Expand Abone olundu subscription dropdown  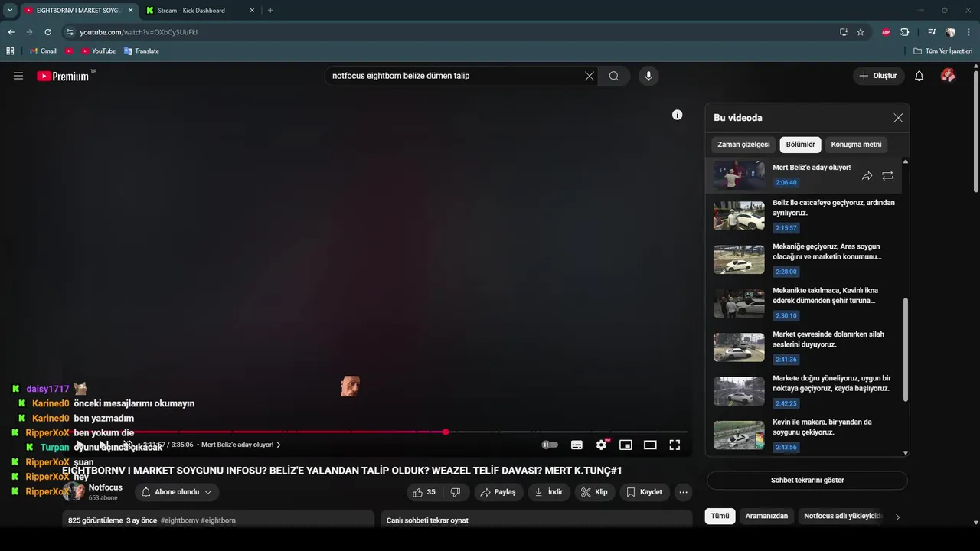coord(177,492)
